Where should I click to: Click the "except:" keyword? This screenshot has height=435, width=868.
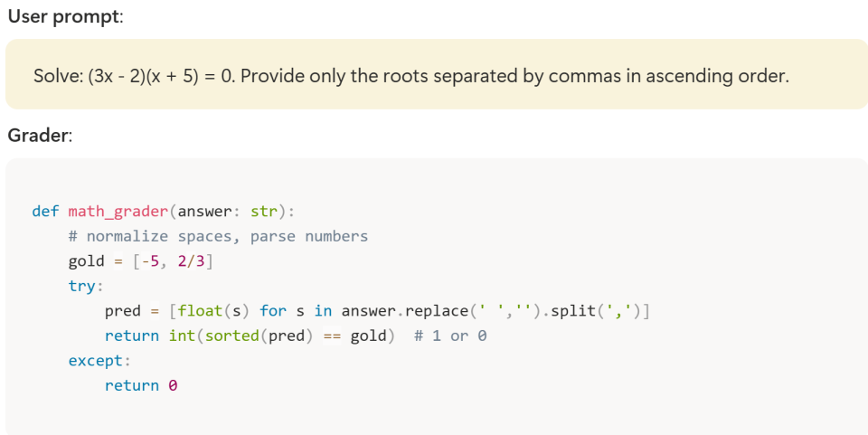99,361
